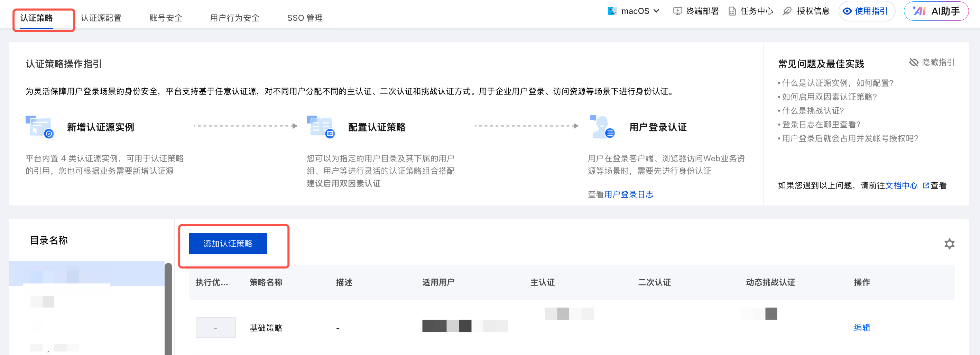Image resolution: width=980 pixels, height=355 pixels.
Task: Click the crossed-eye icon beside 隐藏指引
Action: [x=914, y=62]
